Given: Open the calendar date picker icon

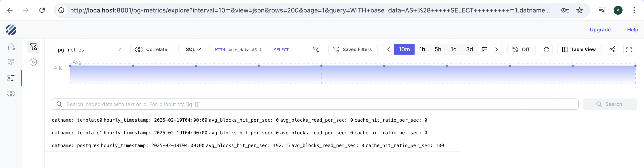Looking at the screenshot, I should point(484,50).
